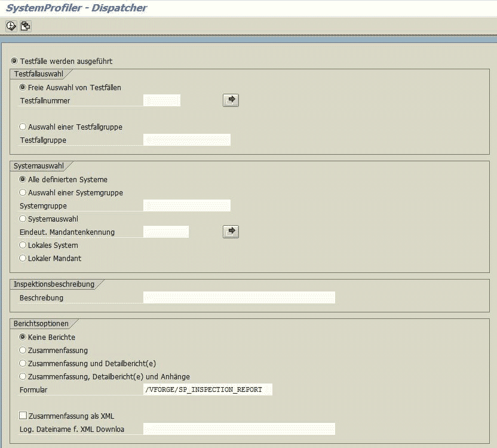Pick the 'Lokales System' radio button
This screenshot has height=448, width=497.
(23, 245)
